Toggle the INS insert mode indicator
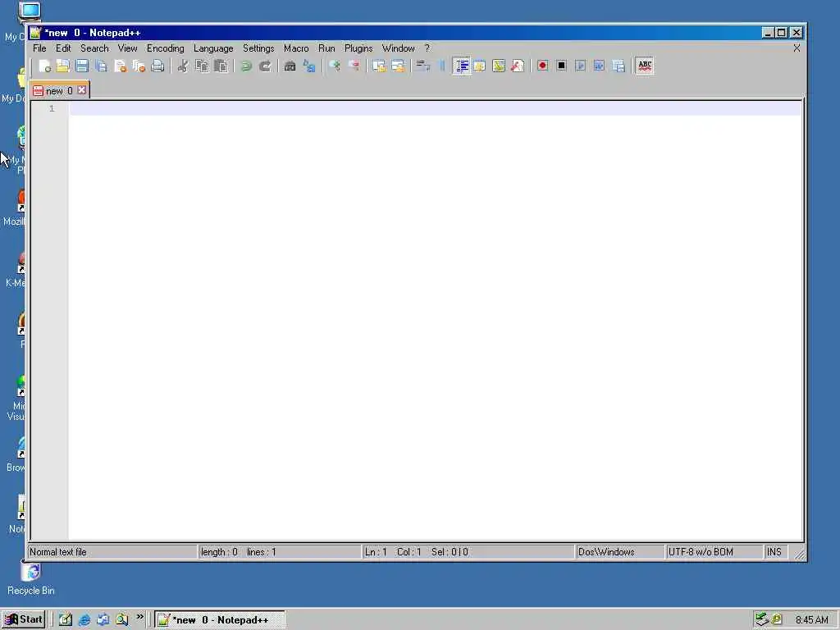This screenshot has width=840, height=630. (x=774, y=552)
